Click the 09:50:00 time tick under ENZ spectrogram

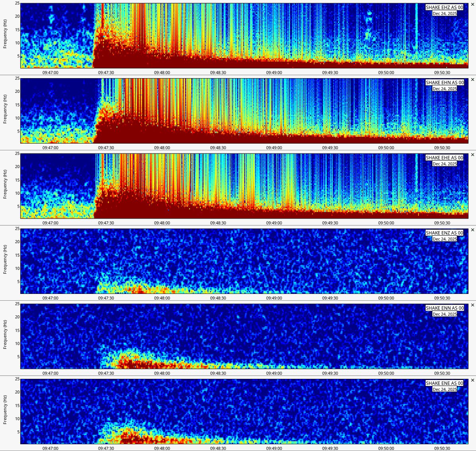386,298
